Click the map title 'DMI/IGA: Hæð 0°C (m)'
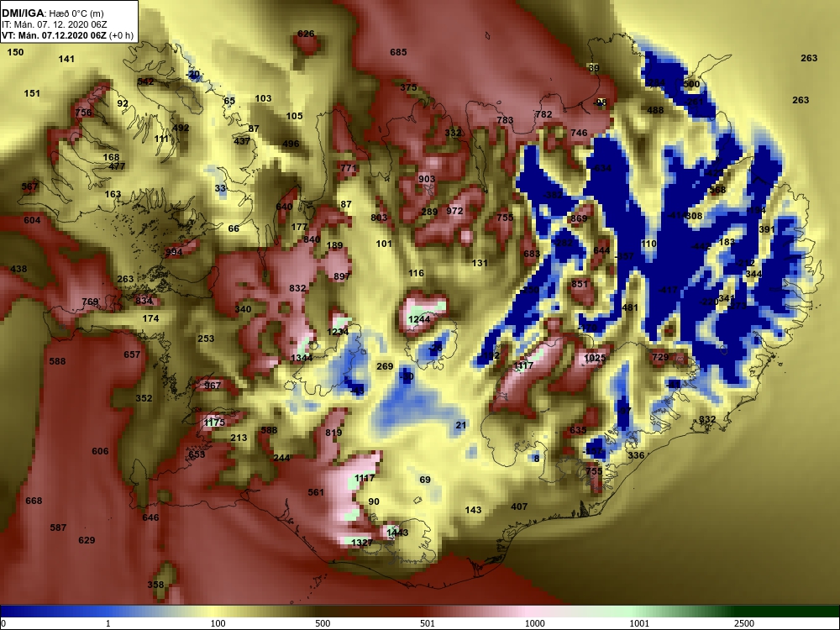 click(53, 13)
